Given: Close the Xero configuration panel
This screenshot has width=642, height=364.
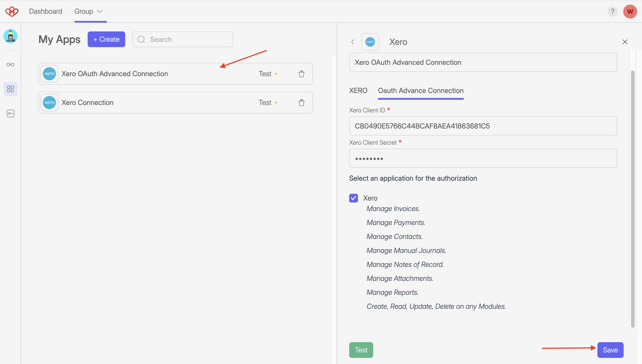Looking at the screenshot, I should coord(625,42).
